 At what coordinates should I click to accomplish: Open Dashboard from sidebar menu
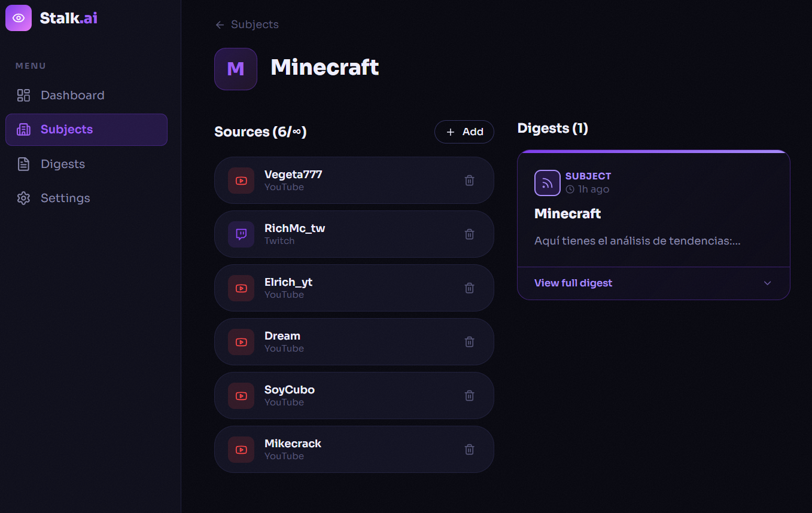click(72, 96)
